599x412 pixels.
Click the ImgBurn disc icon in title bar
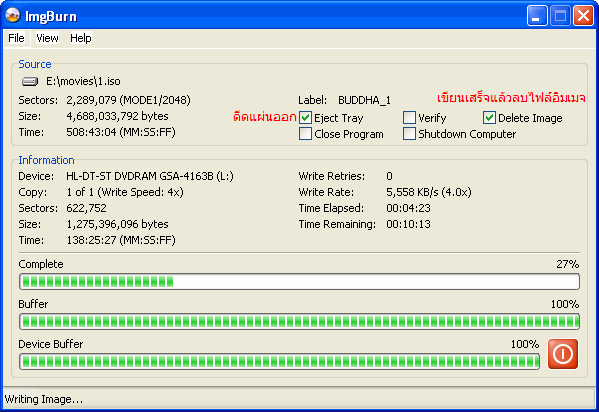click(13, 16)
